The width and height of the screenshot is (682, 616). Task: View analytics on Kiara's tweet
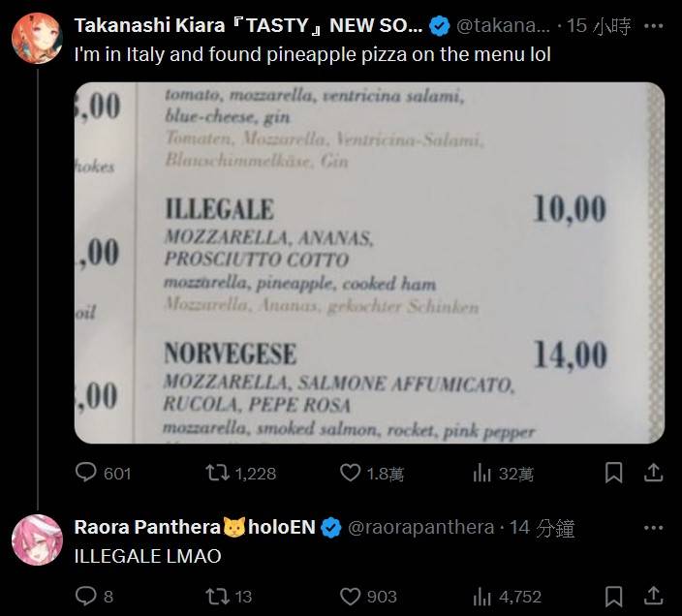(482, 473)
